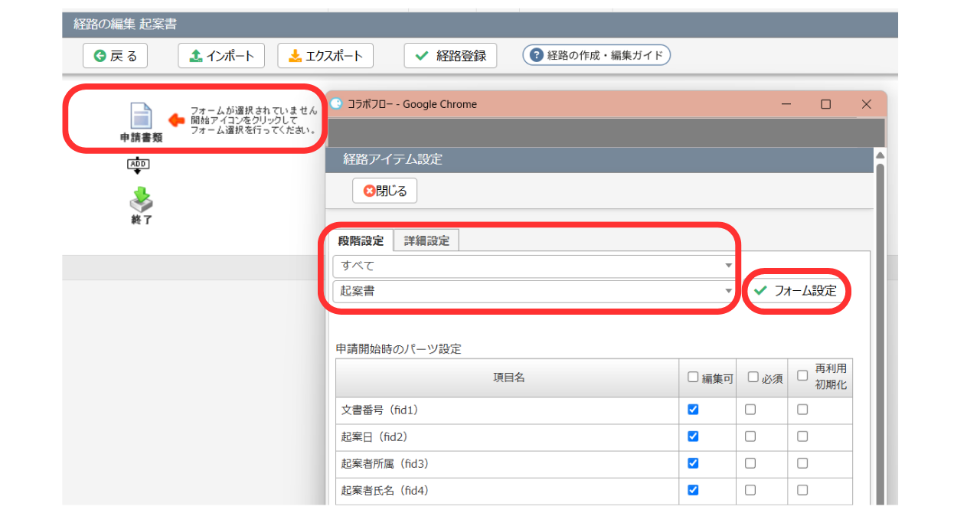Uncheck 編集可 for 起案日 (fid2)
980x513 pixels.
[x=693, y=436]
